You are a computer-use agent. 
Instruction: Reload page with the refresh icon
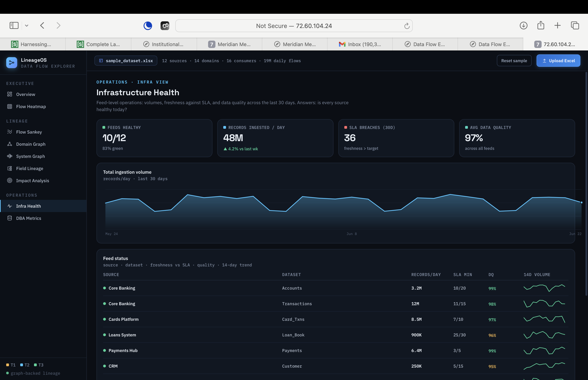pyautogui.click(x=407, y=26)
